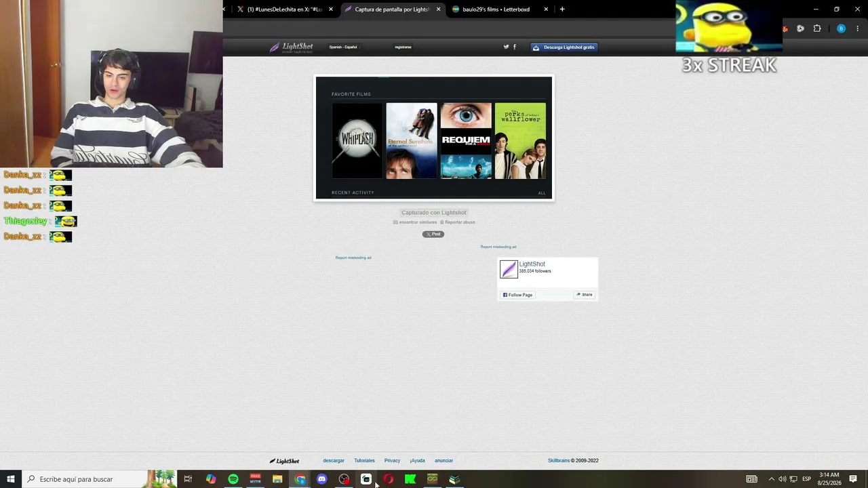Screen dimensions: 868x488
Task: Close the #LunesDeLechita X tab
Action: click(331, 9)
